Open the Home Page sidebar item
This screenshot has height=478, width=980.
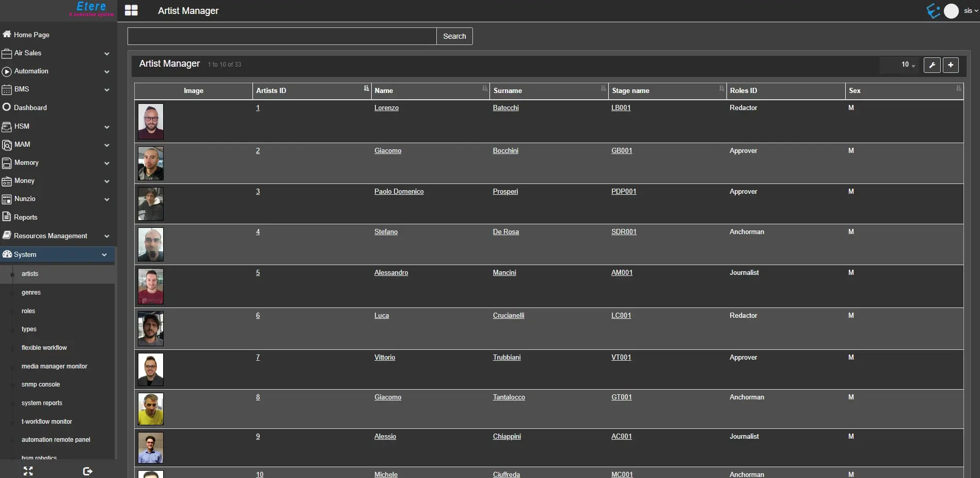point(31,35)
